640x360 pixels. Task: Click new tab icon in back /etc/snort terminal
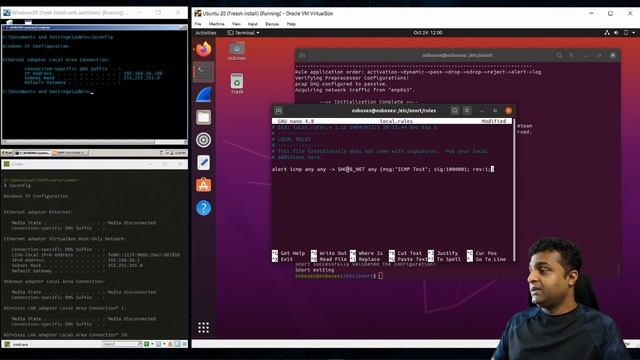pyautogui.click(x=302, y=55)
